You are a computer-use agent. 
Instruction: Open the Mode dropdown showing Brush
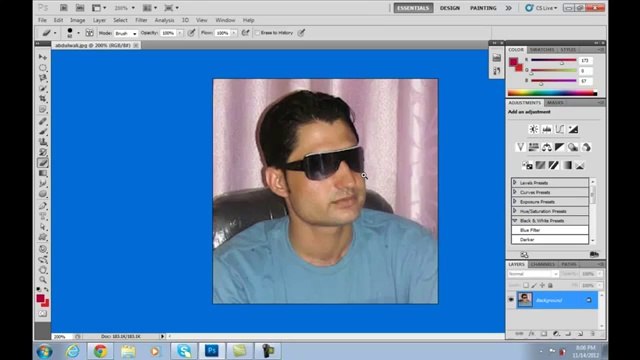point(126,33)
